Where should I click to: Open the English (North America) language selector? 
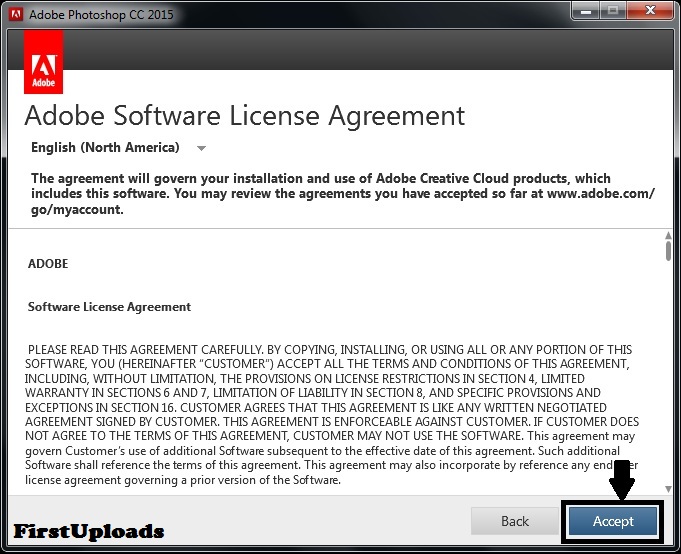(x=105, y=148)
